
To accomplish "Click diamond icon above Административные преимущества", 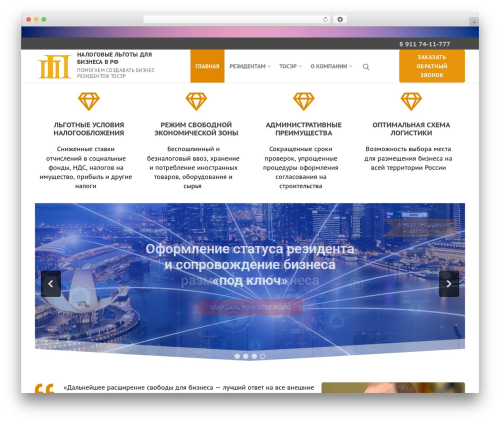I will (x=303, y=101).
